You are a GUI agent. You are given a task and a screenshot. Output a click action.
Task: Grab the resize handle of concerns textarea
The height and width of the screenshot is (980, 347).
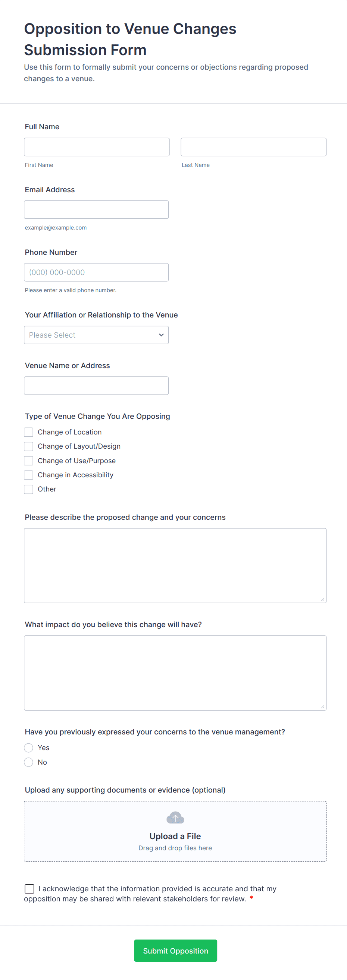323,599
